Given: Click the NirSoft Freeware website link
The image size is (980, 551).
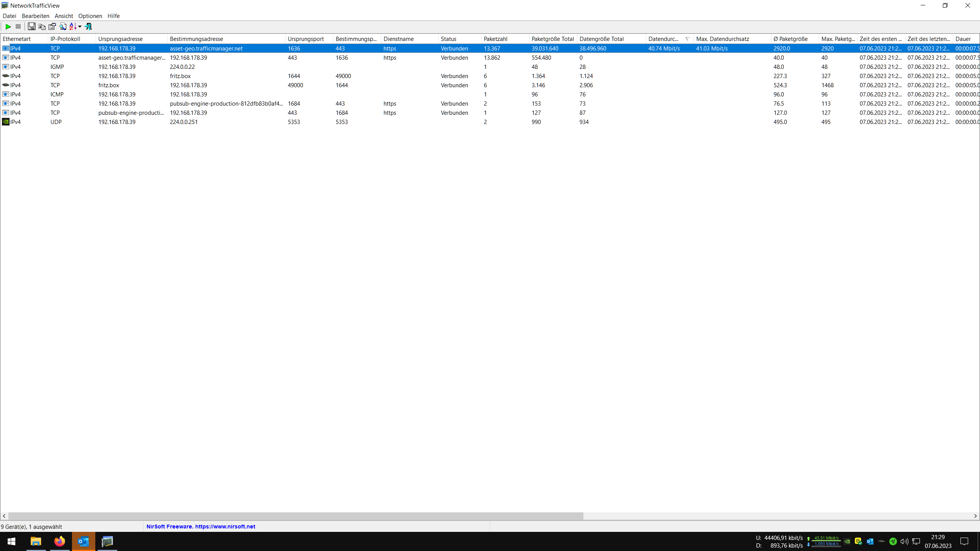Looking at the screenshot, I should 201,527.
